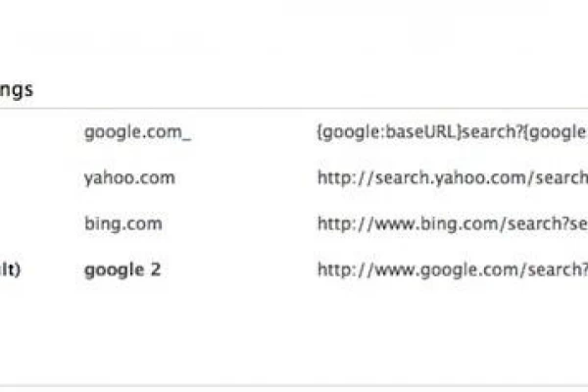Click the www.bing.com search URL field
The image size is (588, 392).
click(x=451, y=223)
